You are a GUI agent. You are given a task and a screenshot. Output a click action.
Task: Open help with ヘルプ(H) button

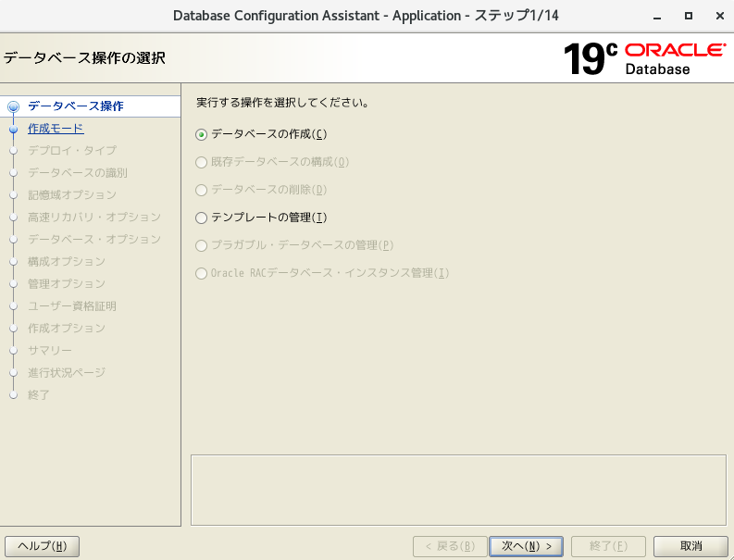[43, 546]
